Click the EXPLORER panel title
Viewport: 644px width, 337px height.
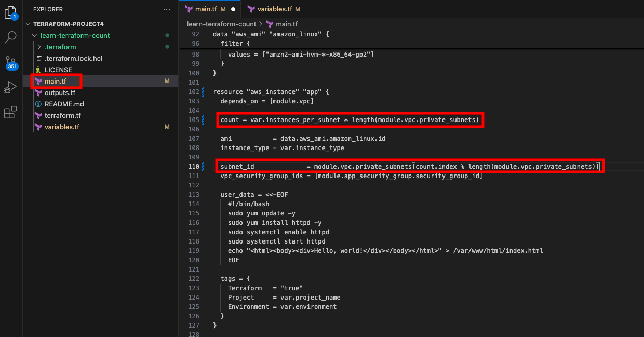(x=48, y=9)
